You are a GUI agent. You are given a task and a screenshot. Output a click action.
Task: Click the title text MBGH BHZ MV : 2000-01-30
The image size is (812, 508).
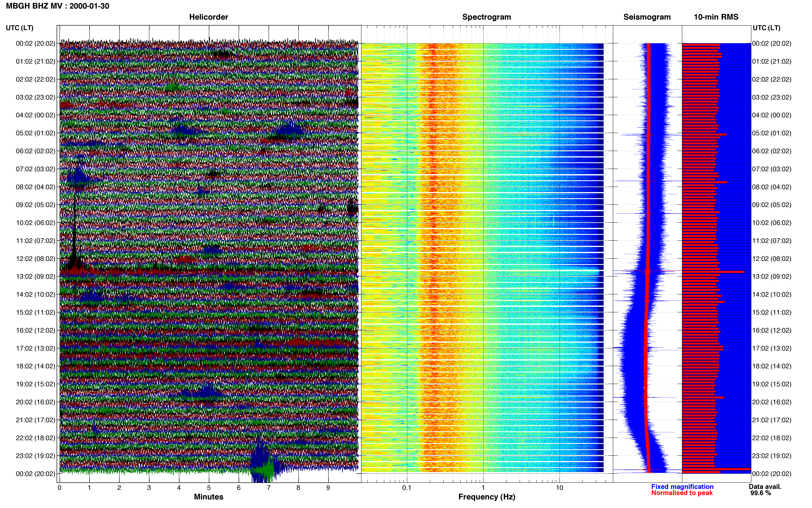tap(57, 6)
